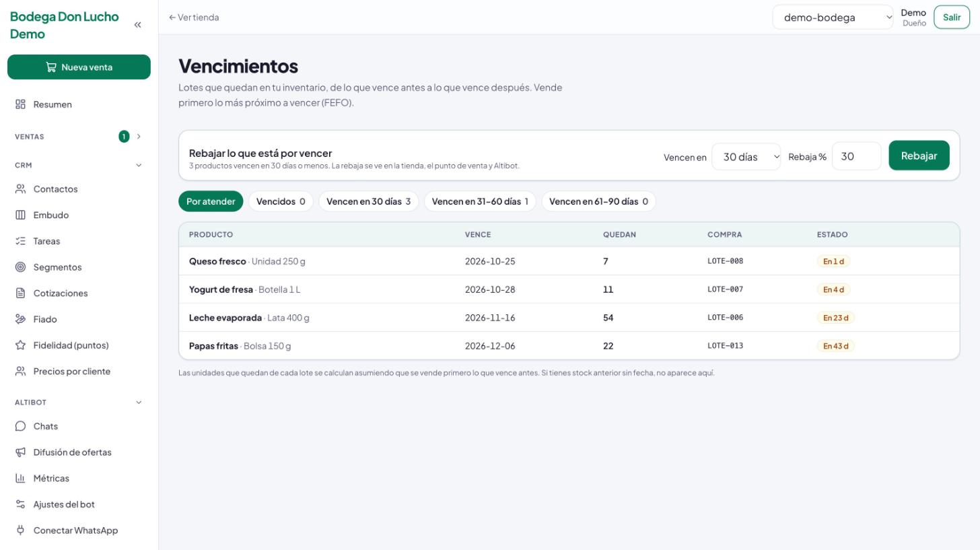
Task: Click the Precios por cliente icon
Action: click(x=20, y=372)
